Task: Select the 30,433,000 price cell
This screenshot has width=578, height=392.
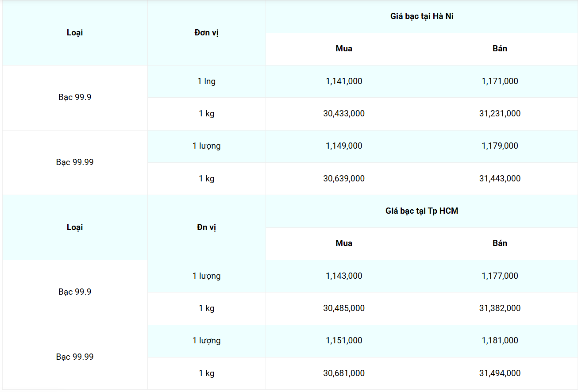Action: click(x=344, y=114)
